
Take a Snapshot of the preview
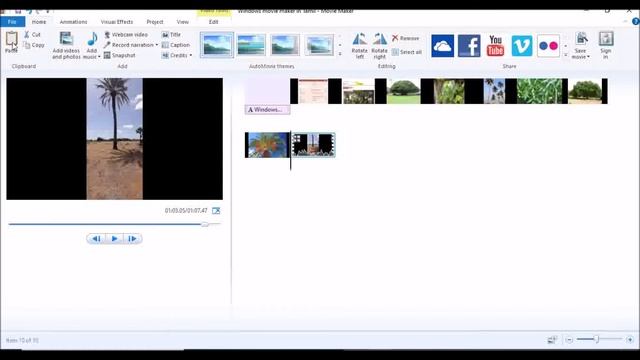click(x=120, y=55)
